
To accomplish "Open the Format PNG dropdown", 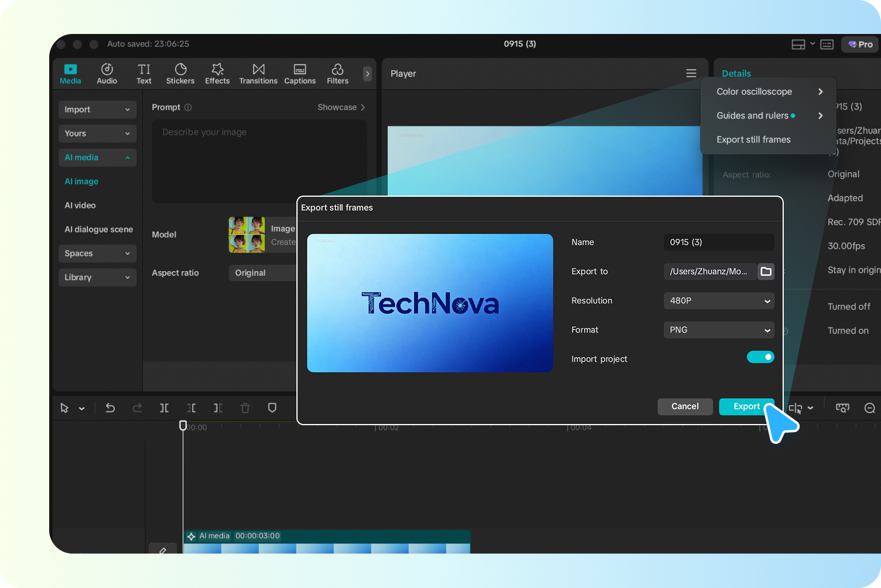I will click(719, 330).
